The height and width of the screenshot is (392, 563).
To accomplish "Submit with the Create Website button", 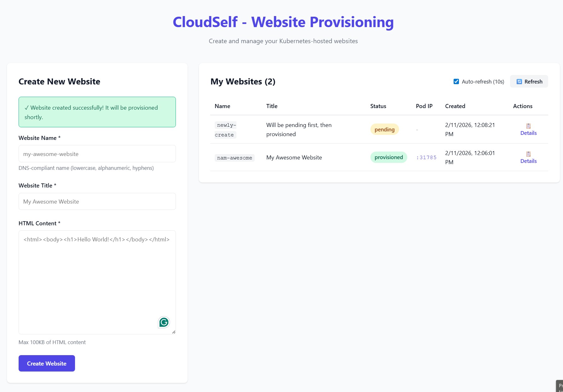I will click(x=47, y=363).
